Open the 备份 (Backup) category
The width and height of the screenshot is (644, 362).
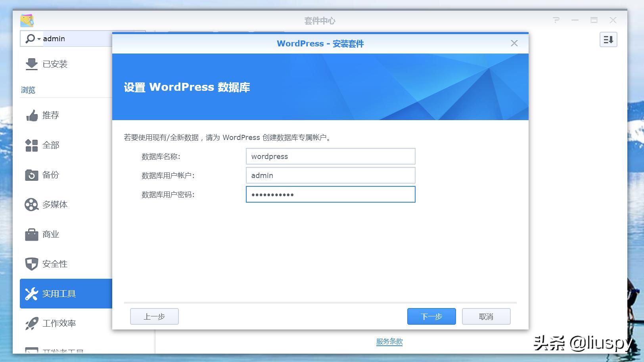pyautogui.click(x=50, y=175)
